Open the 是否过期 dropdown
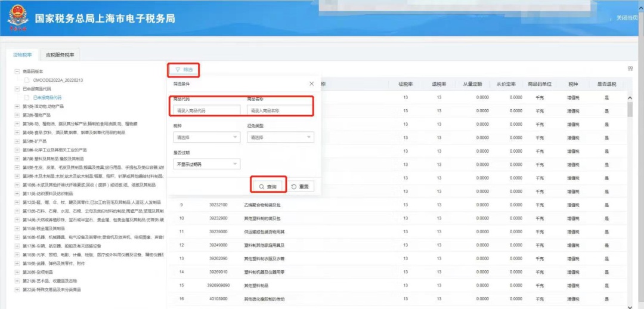Screen dimensions: 644x309 coord(206,164)
